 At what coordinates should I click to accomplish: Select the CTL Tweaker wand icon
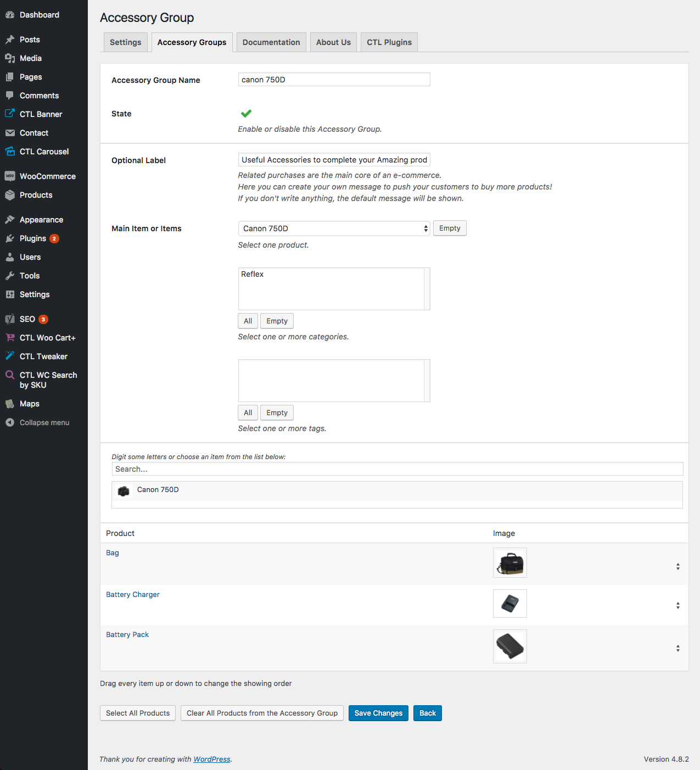10,356
